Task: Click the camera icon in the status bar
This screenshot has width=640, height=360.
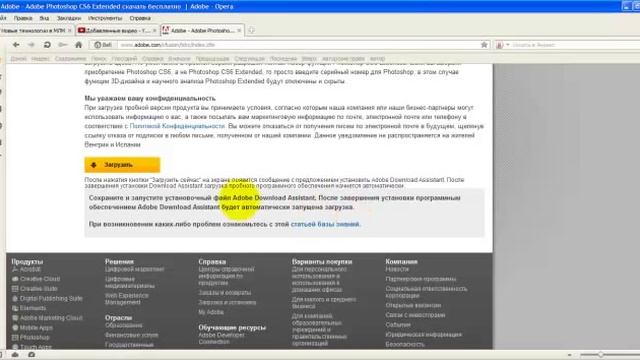Action: (x=31, y=355)
